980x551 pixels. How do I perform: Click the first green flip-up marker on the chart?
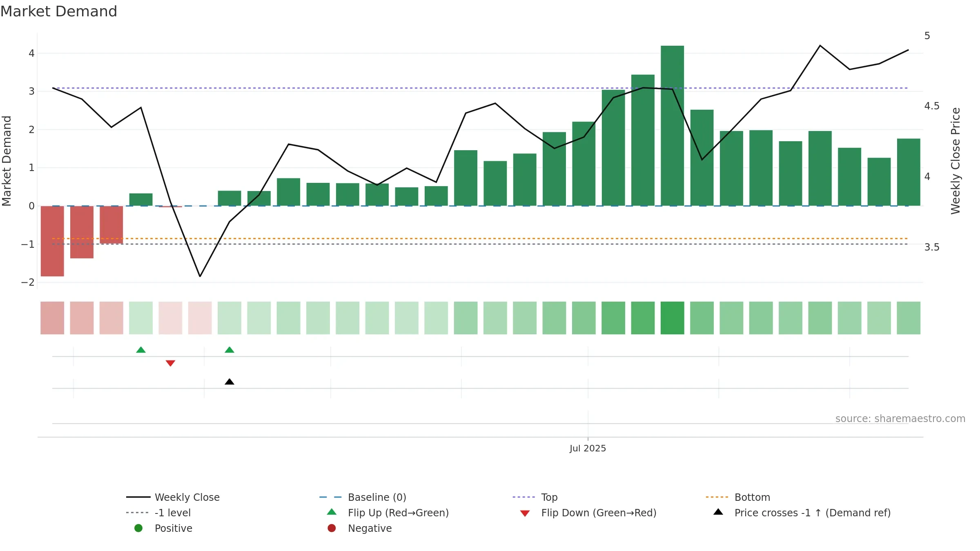141,350
